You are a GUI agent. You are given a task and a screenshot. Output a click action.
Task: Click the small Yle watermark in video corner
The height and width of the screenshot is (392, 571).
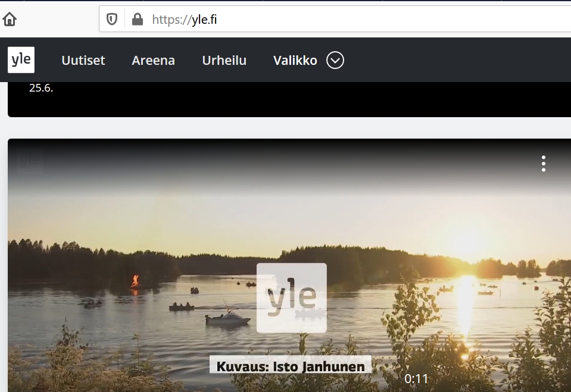click(x=30, y=161)
